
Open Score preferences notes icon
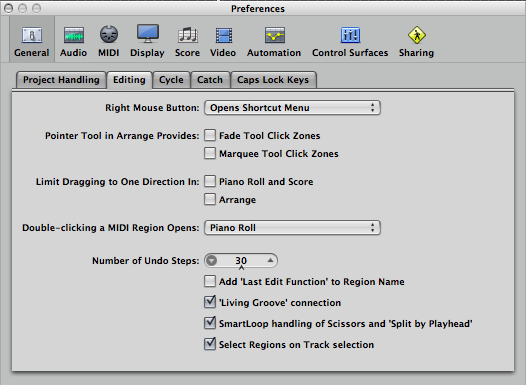188,35
